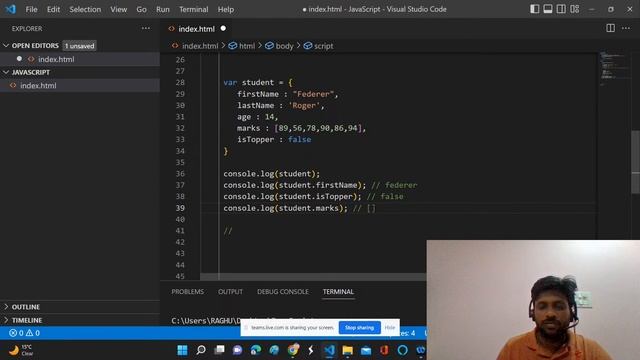Click the 1 unsaved badge
This screenshot has width=640, height=360.
pyautogui.click(x=80, y=46)
